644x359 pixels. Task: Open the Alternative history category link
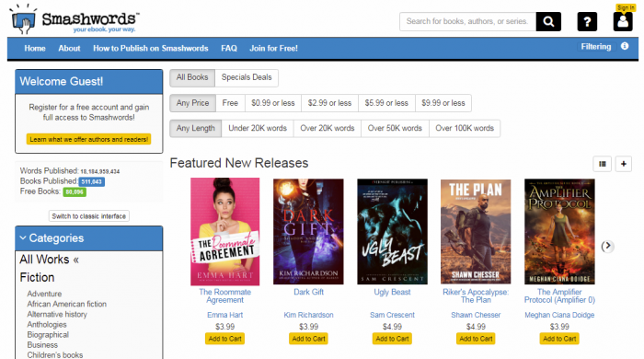(x=57, y=314)
